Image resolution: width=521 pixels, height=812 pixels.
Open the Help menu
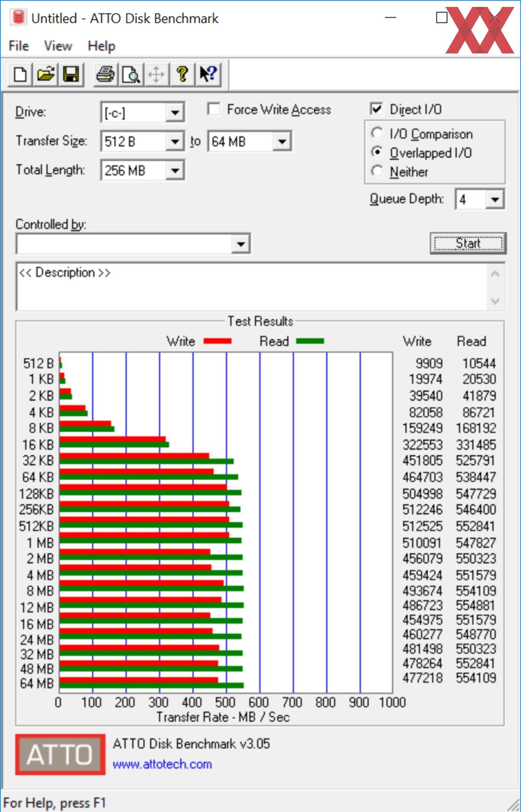tap(101, 46)
